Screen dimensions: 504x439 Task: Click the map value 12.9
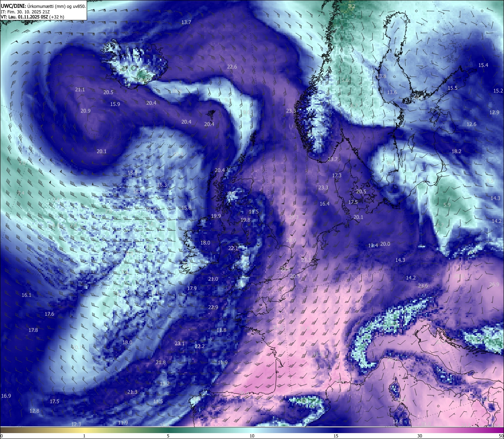point(494,113)
